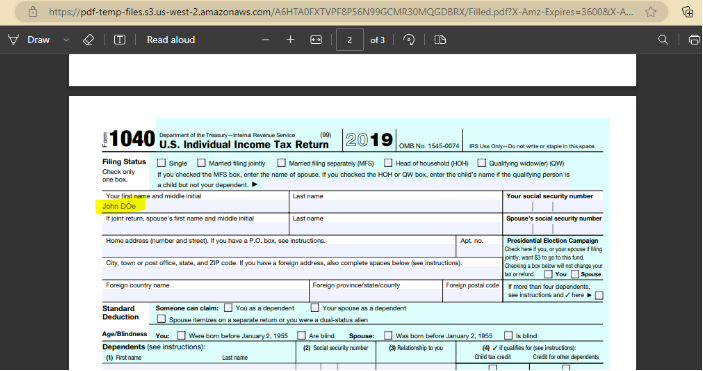This screenshot has width=703, height=371.
Task: Click Foreign province/state/county field
Action: [x=376, y=295]
